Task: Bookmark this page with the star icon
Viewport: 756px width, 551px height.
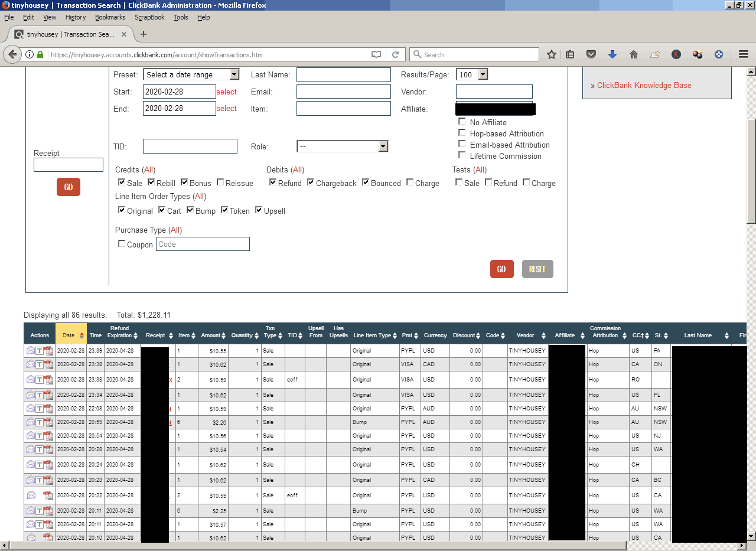Action: click(x=551, y=54)
